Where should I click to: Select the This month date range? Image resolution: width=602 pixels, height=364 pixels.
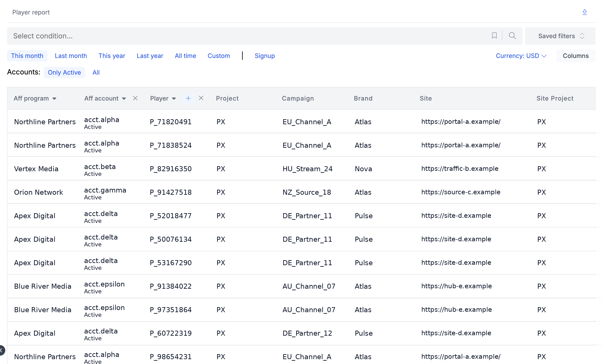pos(27,56)
